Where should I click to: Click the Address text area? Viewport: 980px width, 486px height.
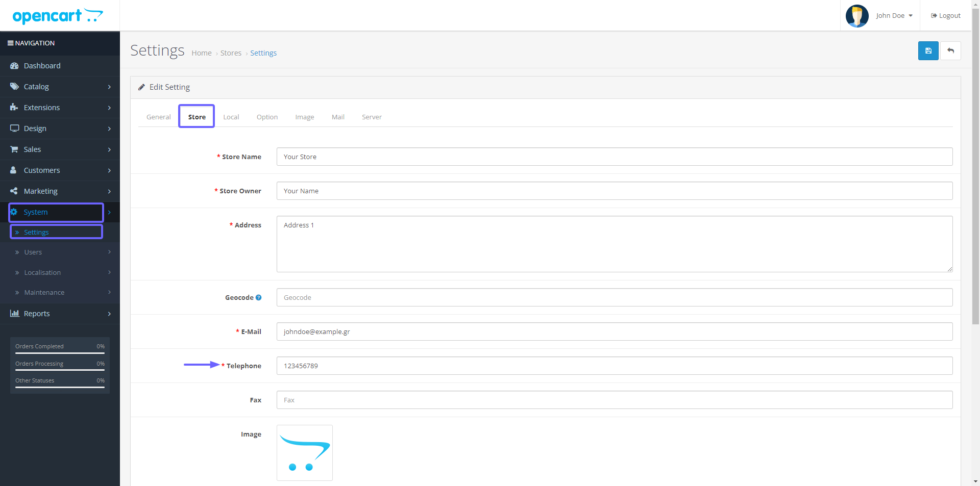tap(615, 244)
